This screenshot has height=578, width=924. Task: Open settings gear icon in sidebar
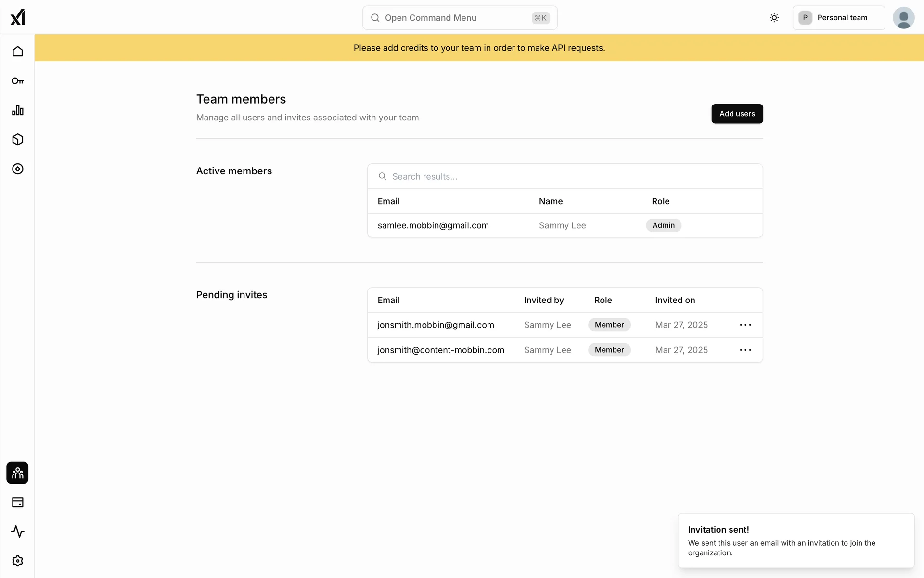click(x=18, y=561)
